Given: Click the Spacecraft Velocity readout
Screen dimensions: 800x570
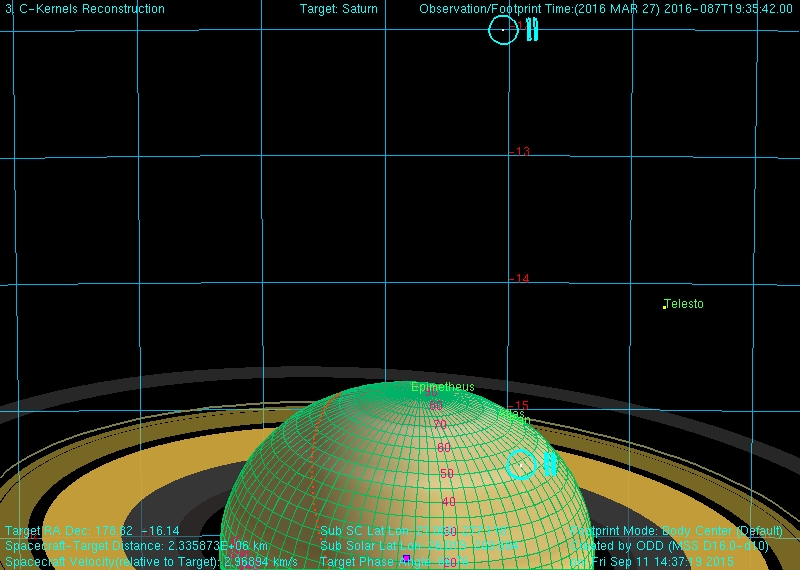Looking at the screenshot, I should [x=152, y=561].
